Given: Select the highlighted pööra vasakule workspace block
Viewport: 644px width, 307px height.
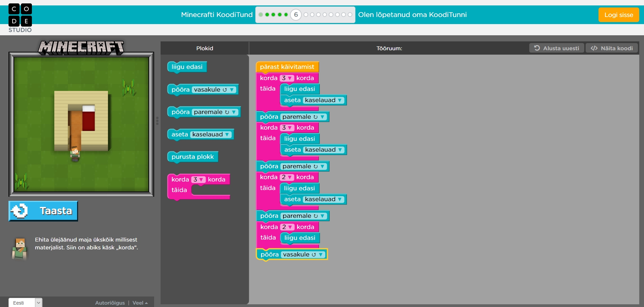Looking at the screenshot, I should 292,254.
